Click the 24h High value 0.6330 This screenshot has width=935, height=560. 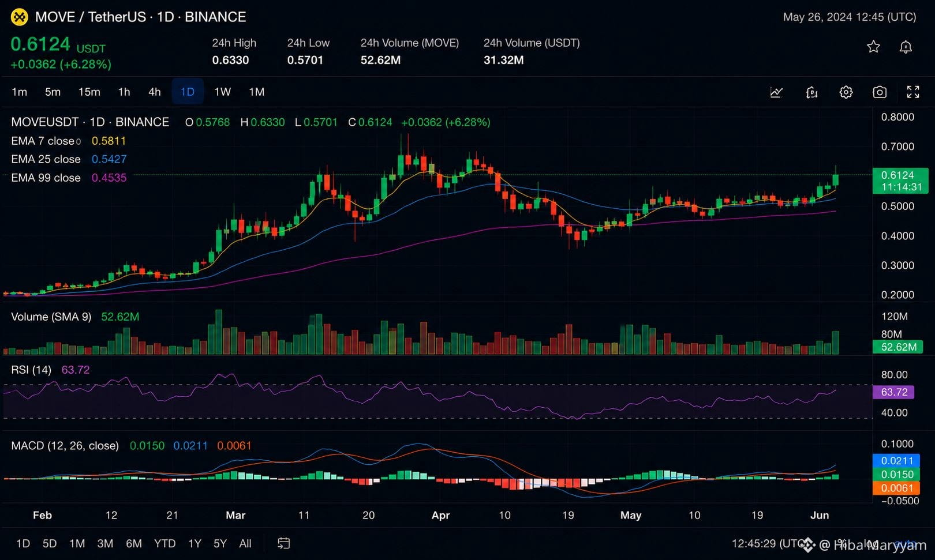point(230,60)
